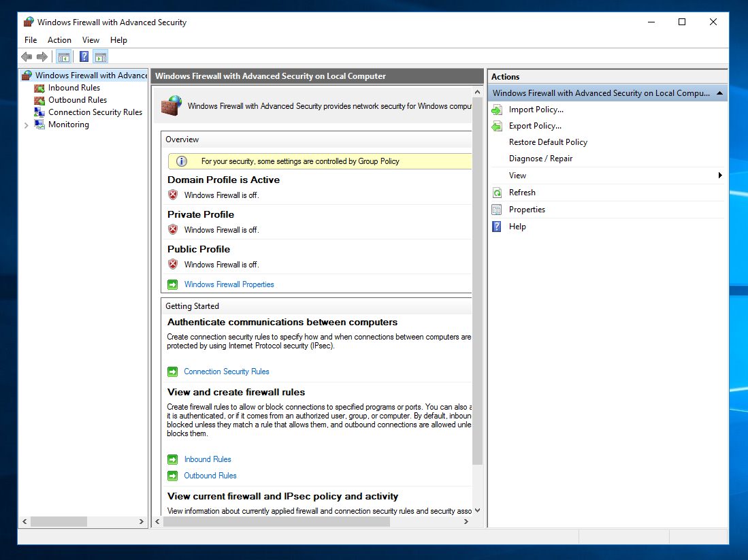Click the Refresh icon in Actions pane

click(x=497, y=193)
